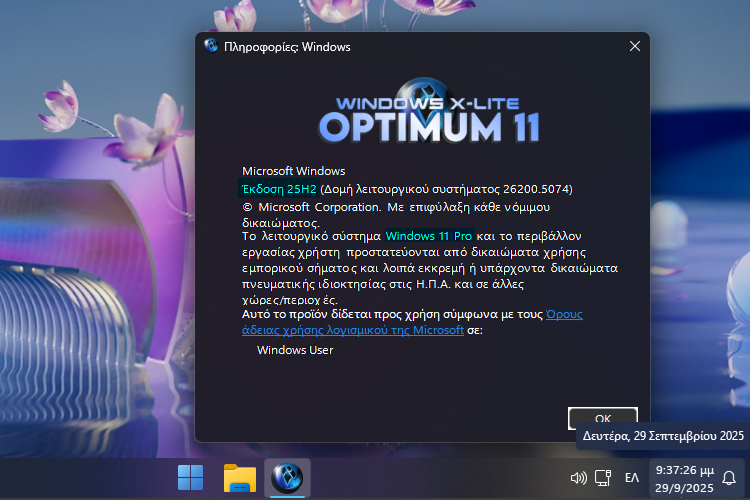Image resolution: width=750 pixels, height=500 pixels.
Task: Open the taskbar clock and date
Action: tap(684, 477)
